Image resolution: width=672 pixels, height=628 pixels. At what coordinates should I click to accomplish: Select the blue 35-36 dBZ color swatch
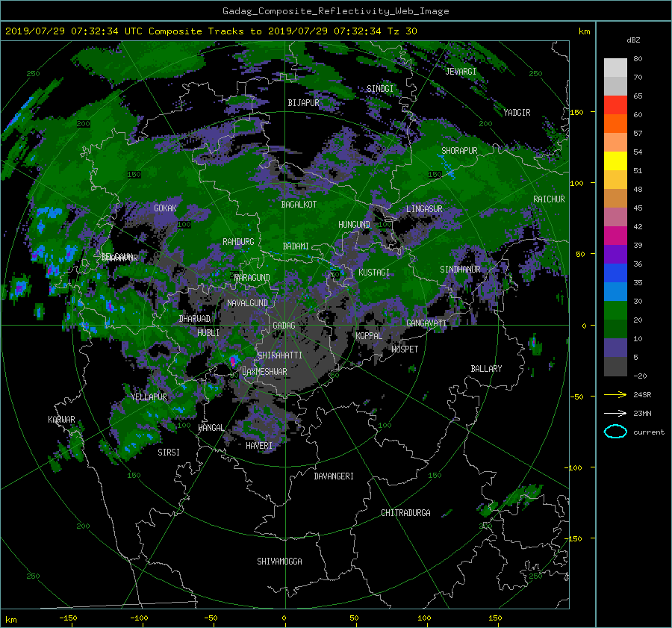coord(615,273)
